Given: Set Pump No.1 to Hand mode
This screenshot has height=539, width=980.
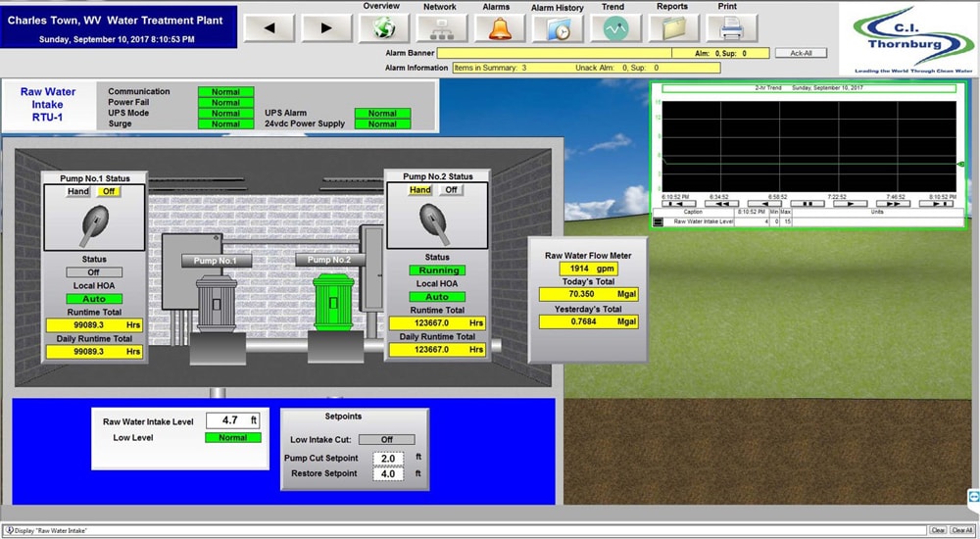Looking at the screenshot, I should [x=78, y=192].
